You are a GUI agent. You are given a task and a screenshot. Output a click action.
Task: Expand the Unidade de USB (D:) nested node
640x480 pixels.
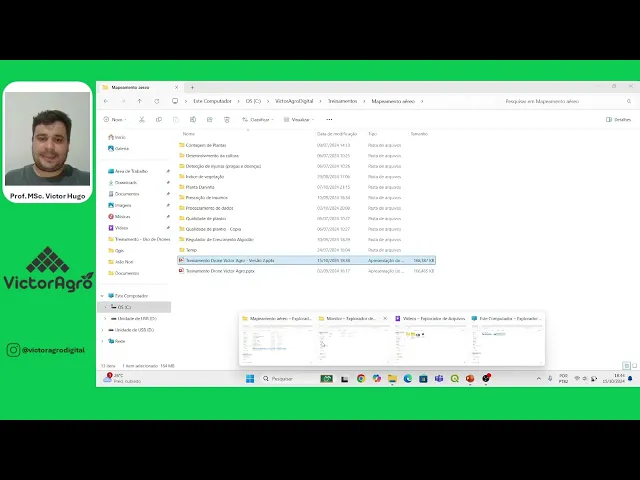click(105, 318)
